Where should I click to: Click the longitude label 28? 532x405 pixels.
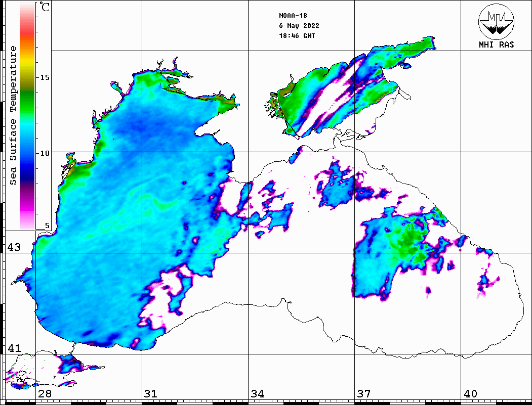point(45,394)
